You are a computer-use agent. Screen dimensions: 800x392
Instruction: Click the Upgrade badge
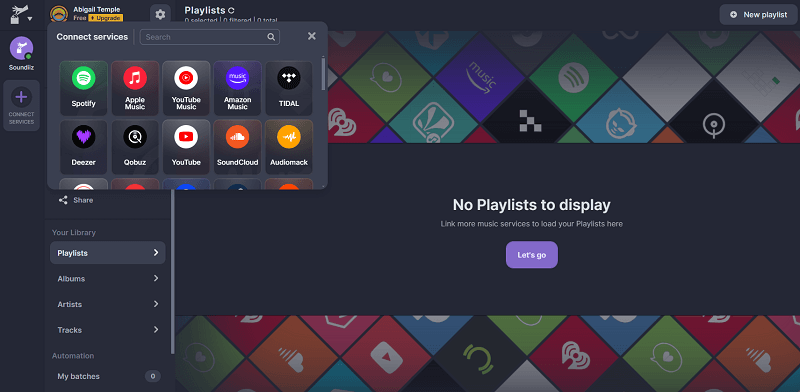106,18
